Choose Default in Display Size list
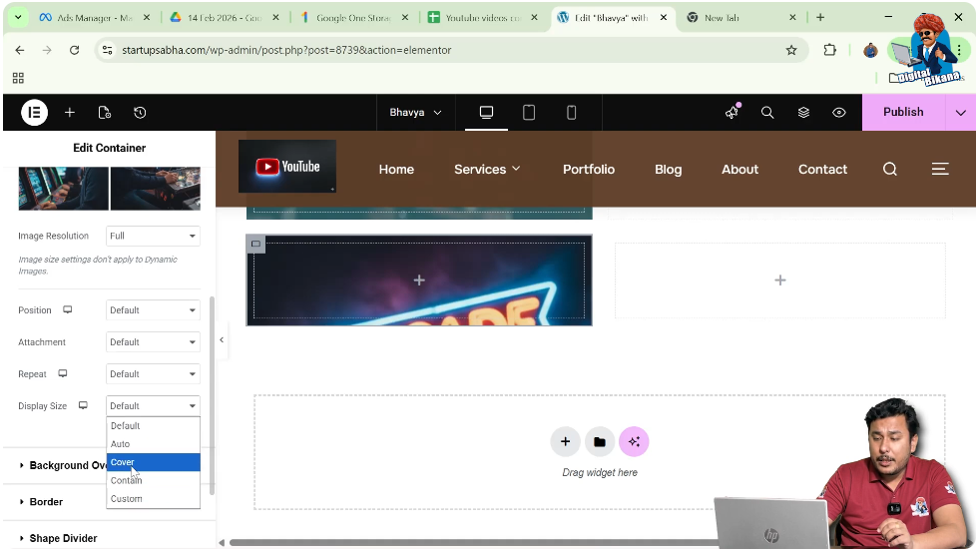The width and height of the screenshot is (980, 552). [x=153, y=425]
